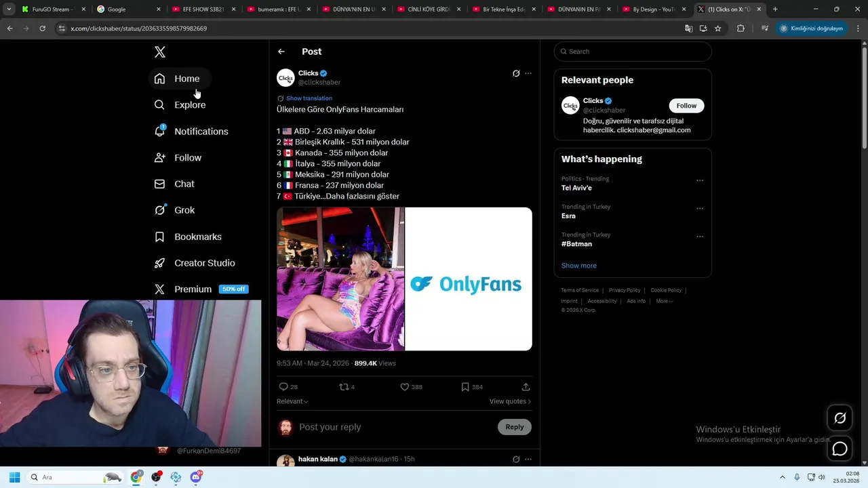Open the Grok icon on hakan kalan's reply
868x488 pixels.
(516, 460)
